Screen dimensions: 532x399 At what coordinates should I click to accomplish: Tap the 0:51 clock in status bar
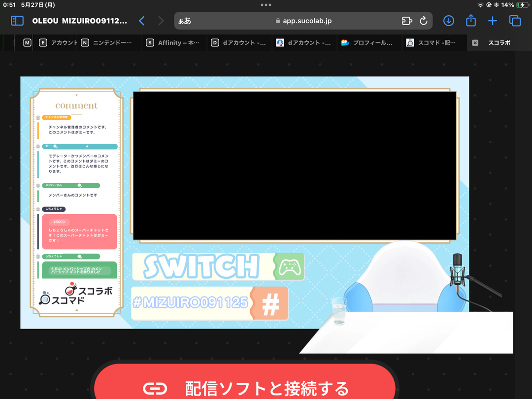click(x=9, y=5)
